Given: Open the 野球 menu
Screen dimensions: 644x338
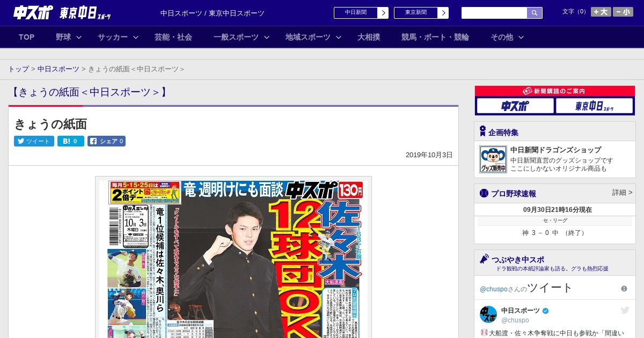Looking at the screenshot, I should [63, 37].
